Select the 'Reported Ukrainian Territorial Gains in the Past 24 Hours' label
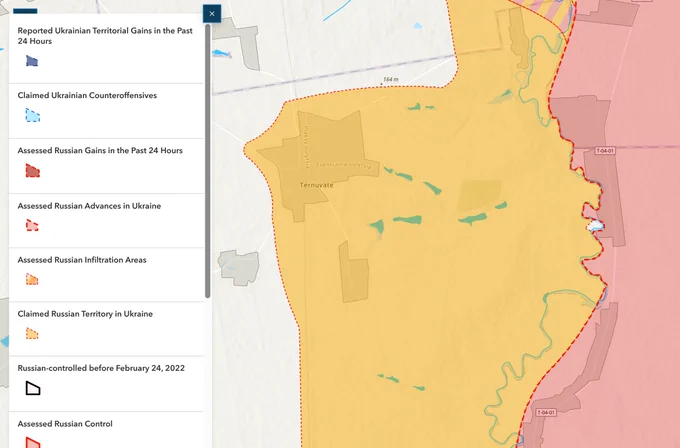The width and height of the screenshot is (680, 448). click(105, 36)
